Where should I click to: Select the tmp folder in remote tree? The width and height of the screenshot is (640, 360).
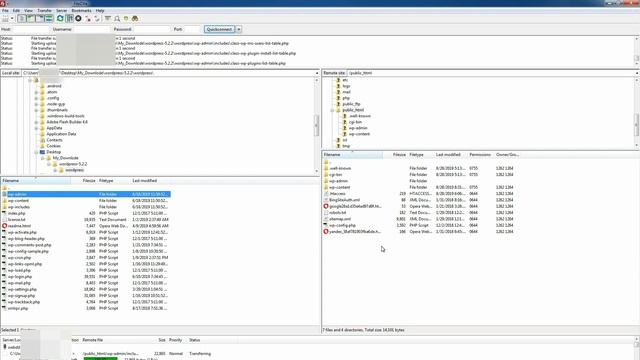click(346, 146)
